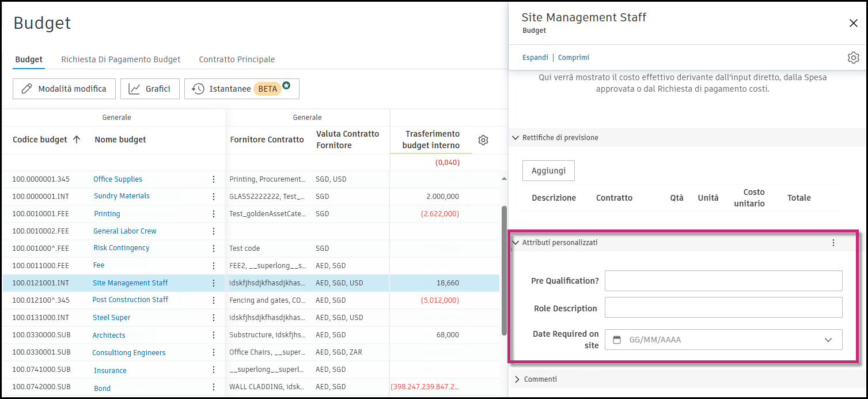The width and height of the screenshot is (868, 399).
Task: Click the Aggiungi button
Action: click(548, 170)
